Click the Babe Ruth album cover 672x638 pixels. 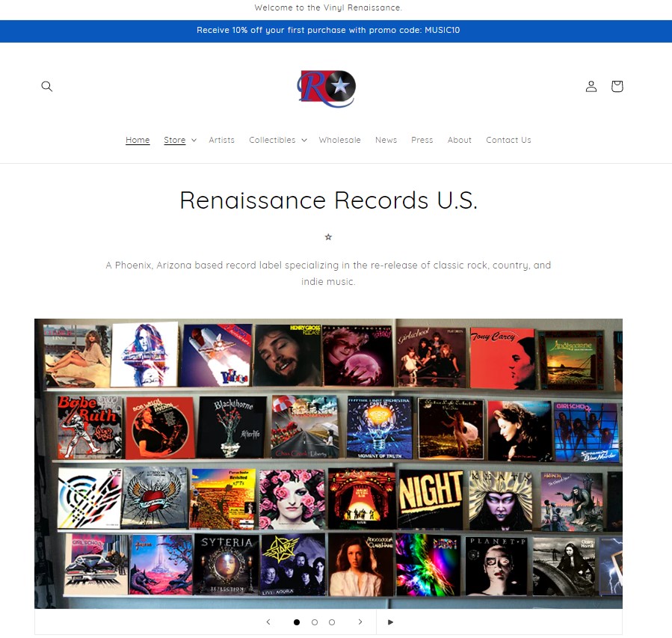tap(90, 426)
